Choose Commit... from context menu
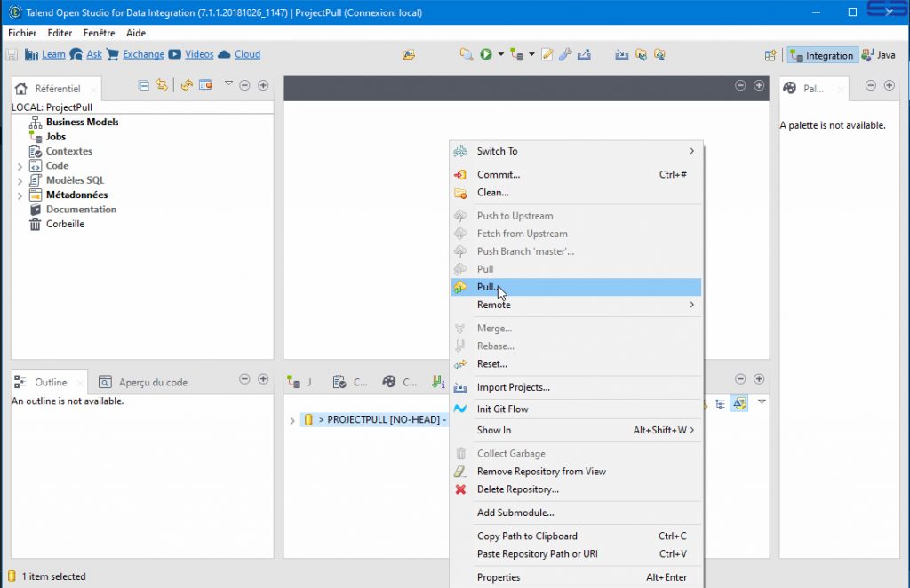This screenshot has width=910, height=588. pos(576,175)
